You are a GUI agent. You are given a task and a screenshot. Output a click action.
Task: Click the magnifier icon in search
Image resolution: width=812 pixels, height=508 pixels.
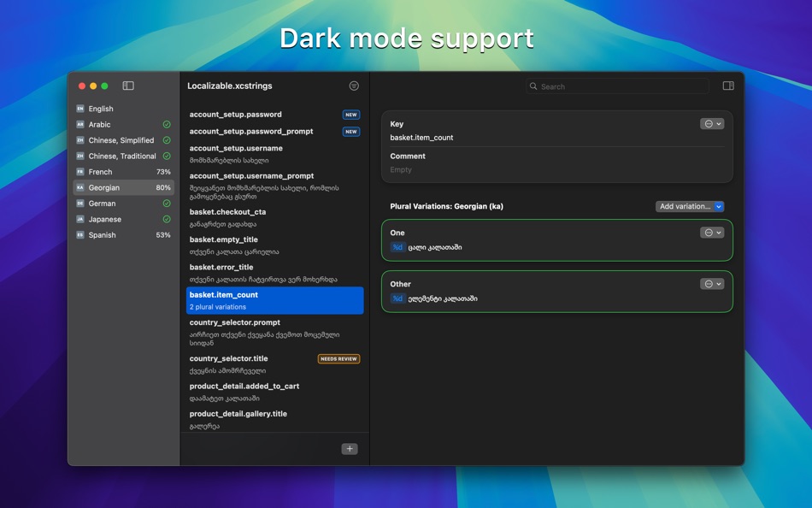click(533, 86)
